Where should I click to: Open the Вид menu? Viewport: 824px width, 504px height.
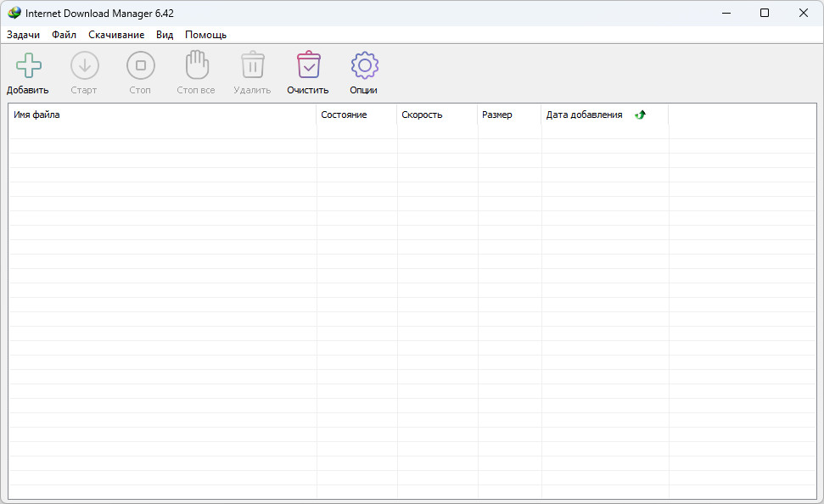pyautogui.click(x=165, y=35)
